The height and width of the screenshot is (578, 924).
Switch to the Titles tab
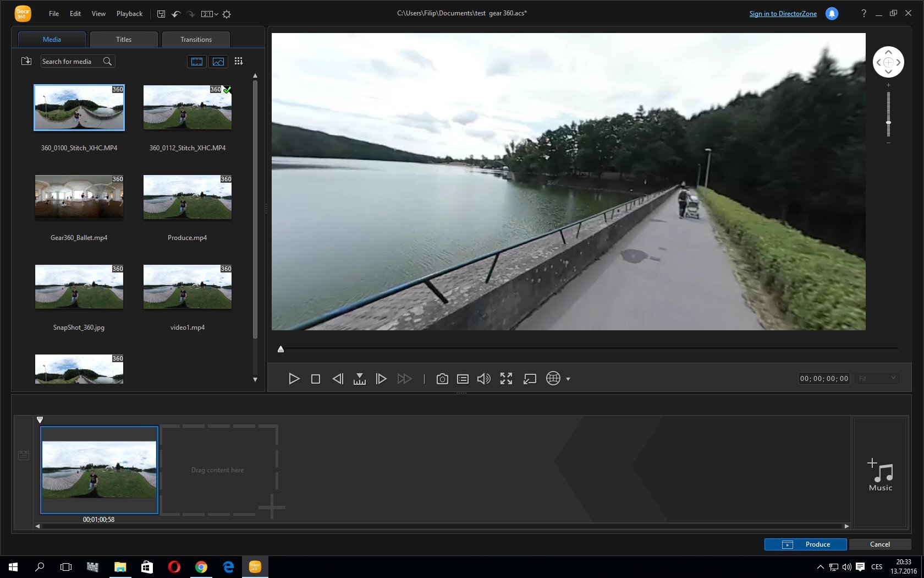123,39
